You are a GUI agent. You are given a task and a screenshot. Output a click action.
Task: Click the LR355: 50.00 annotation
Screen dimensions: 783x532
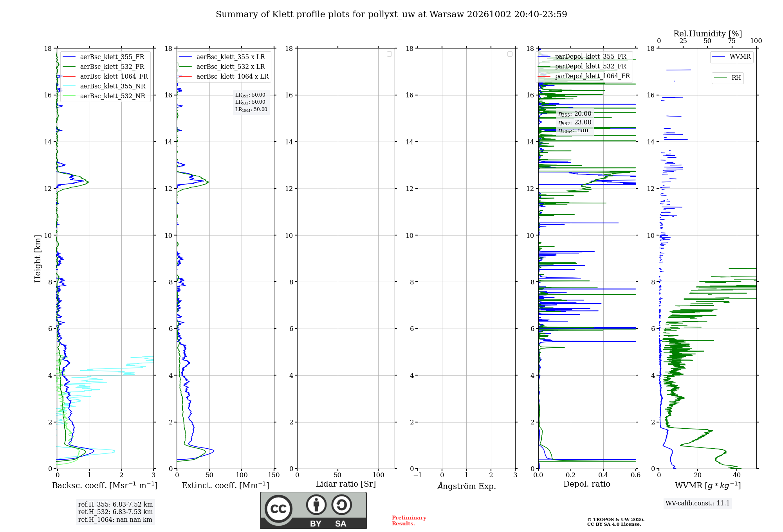250,95
